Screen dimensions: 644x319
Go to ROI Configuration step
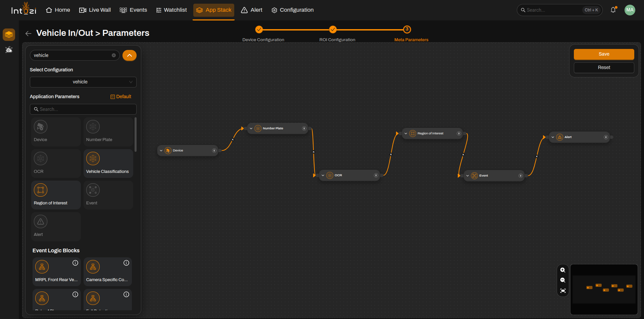(x=337, y=40)
